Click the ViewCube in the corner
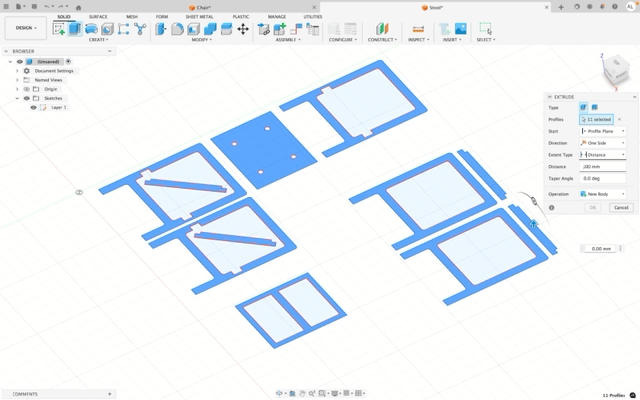Viewport: 640px width, 400px height. pyautogui.click(x=616, y=70)
